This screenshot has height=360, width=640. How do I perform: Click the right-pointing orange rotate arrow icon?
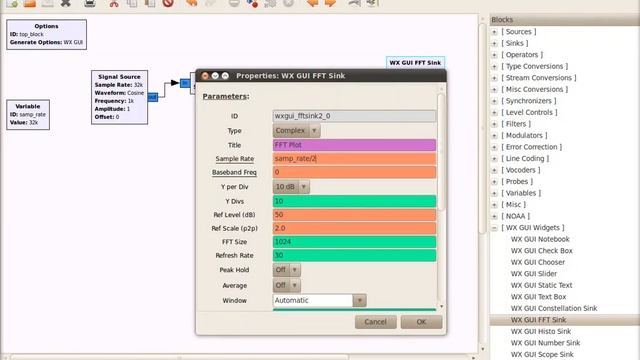tap(330, 3)
